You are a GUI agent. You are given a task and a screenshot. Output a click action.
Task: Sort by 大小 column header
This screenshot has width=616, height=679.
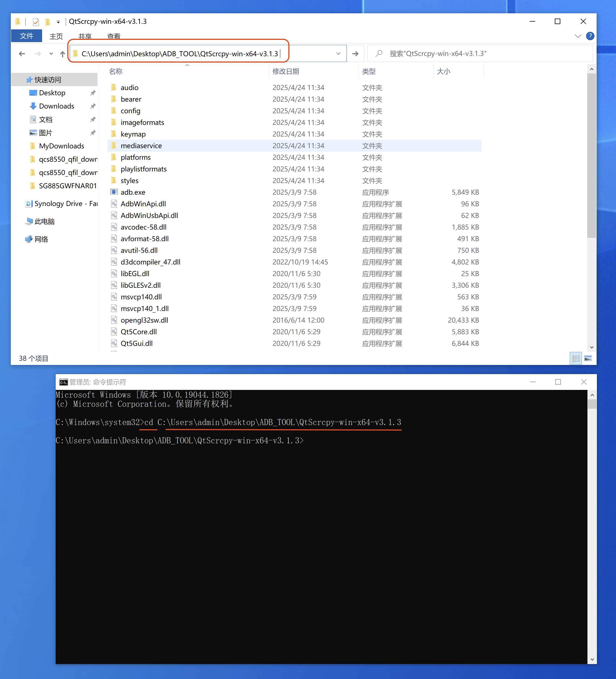coord(443,71)
